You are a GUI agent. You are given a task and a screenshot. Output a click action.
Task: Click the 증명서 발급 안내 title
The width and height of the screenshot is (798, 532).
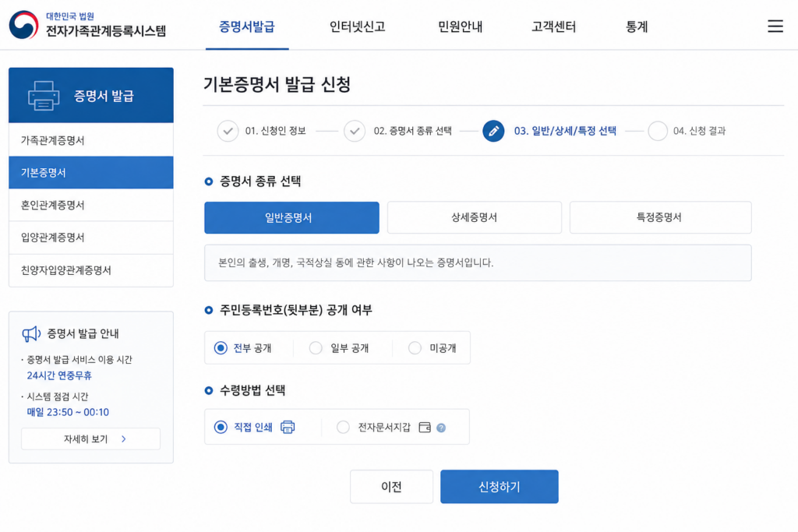point(83,333)
